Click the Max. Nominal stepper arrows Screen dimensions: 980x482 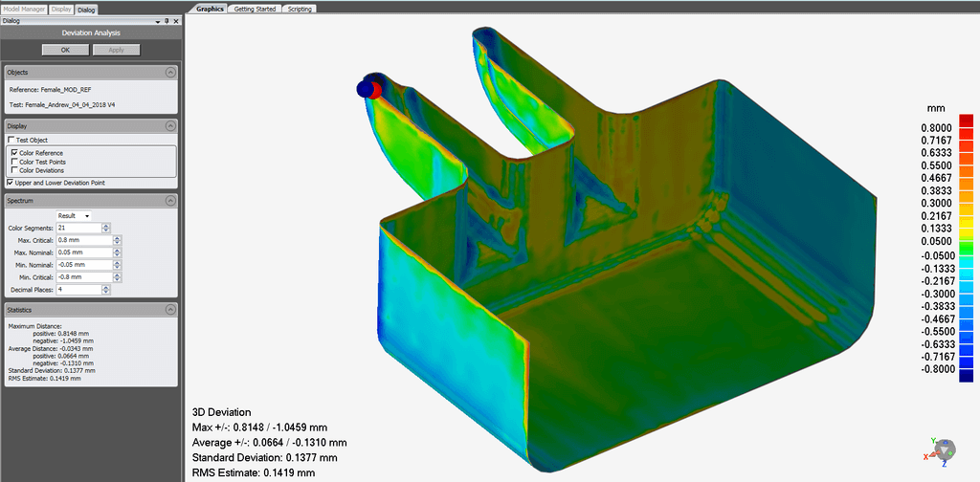(x=117, y=252)
